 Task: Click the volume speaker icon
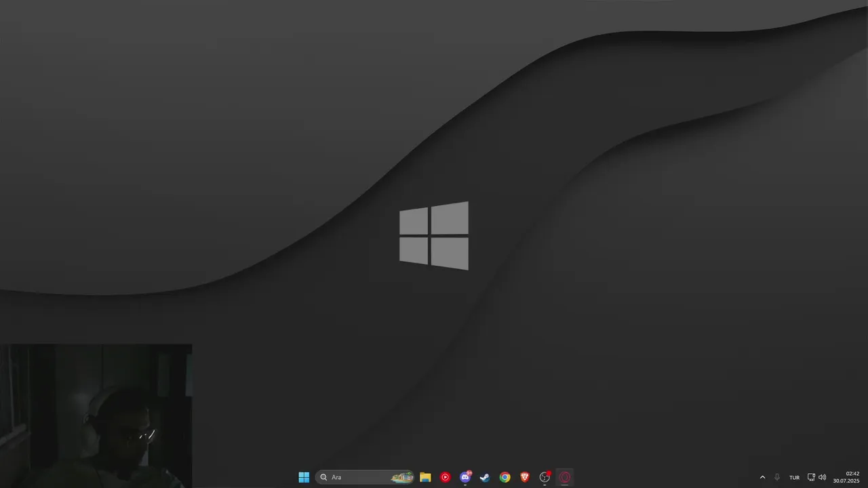click(823, 477)
